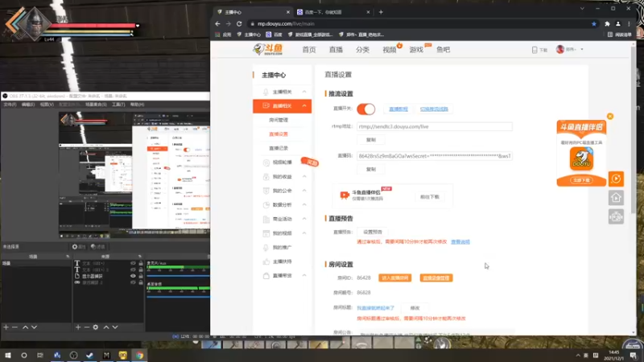The height and width of the screenshot is (362, 644).
Task: Expand the 我的公会 sidebar section
Action: point(304,191)
